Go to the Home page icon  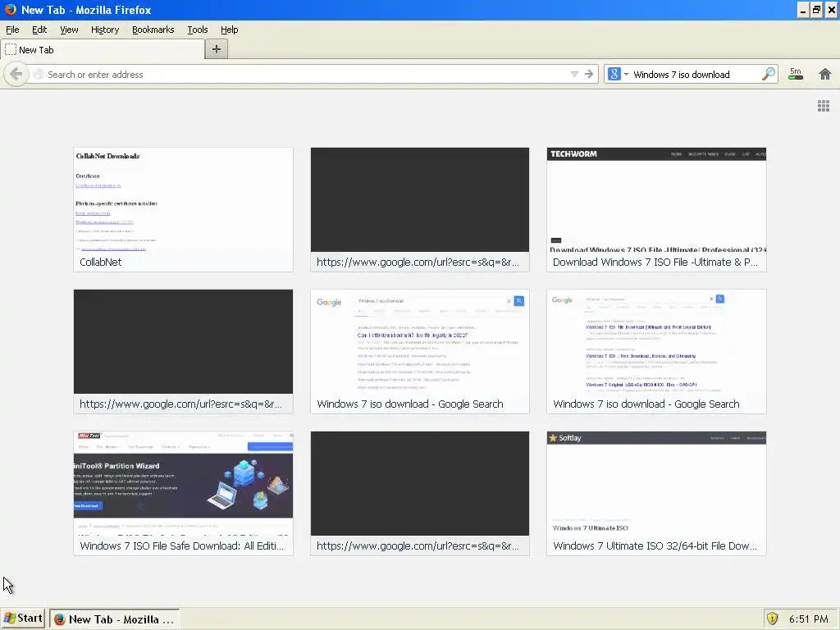[x=825, y=74]
